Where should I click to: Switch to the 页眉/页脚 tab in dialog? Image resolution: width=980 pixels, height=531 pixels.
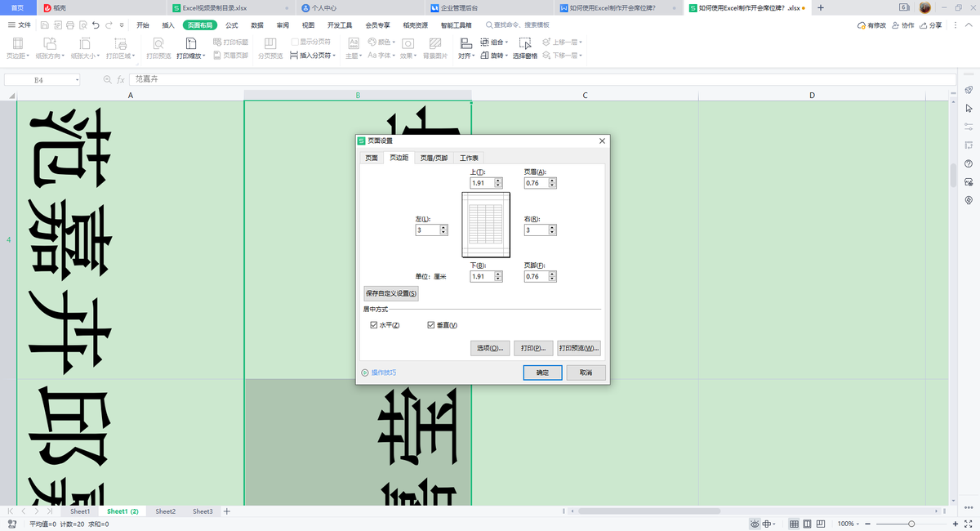click(434, 158)
